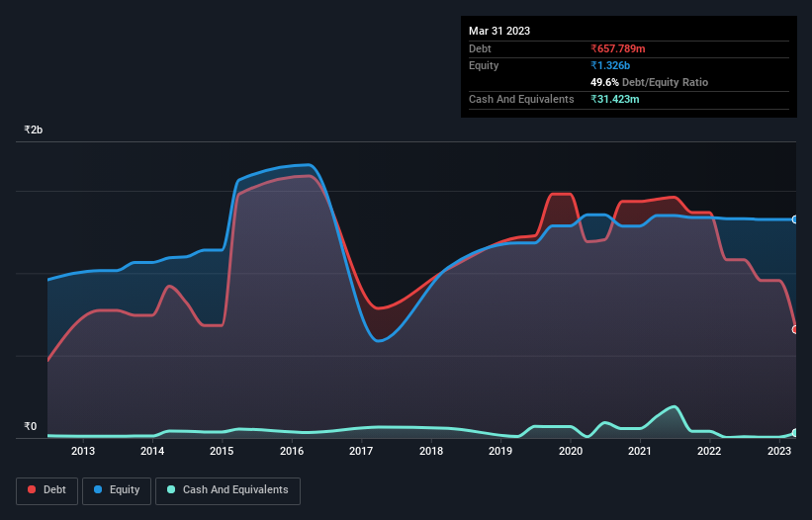Image resolution: width=812 pixels, height=520 pixels.
Task: Click the ₹1.326b equity value in tooltip
Action: [610, 65]
